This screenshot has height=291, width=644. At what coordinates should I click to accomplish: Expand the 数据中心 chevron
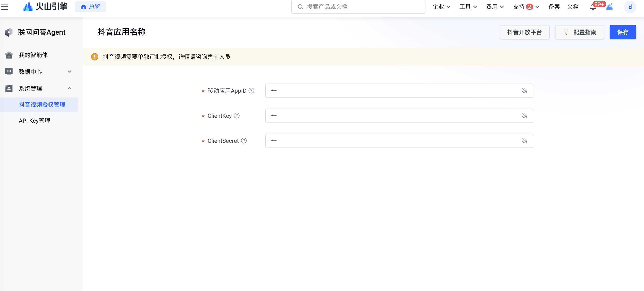pyautogui.click(x=69, y=72)
